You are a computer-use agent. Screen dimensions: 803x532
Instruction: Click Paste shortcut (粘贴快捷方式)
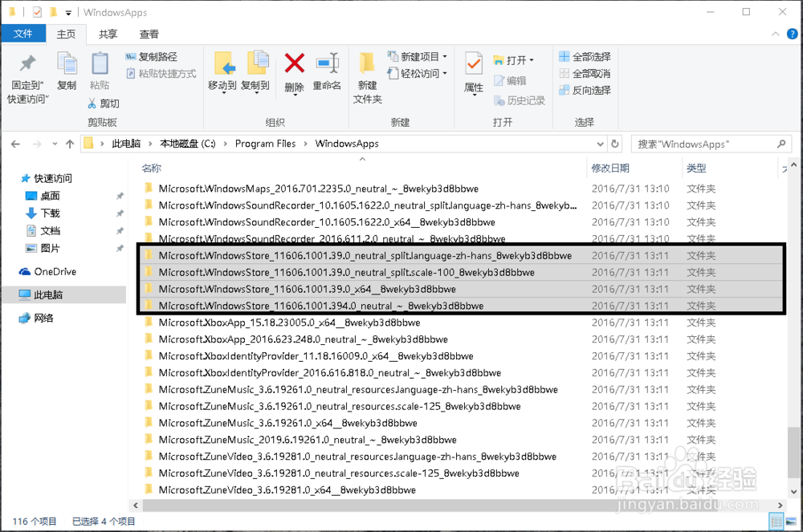click(x=161, y=74)
